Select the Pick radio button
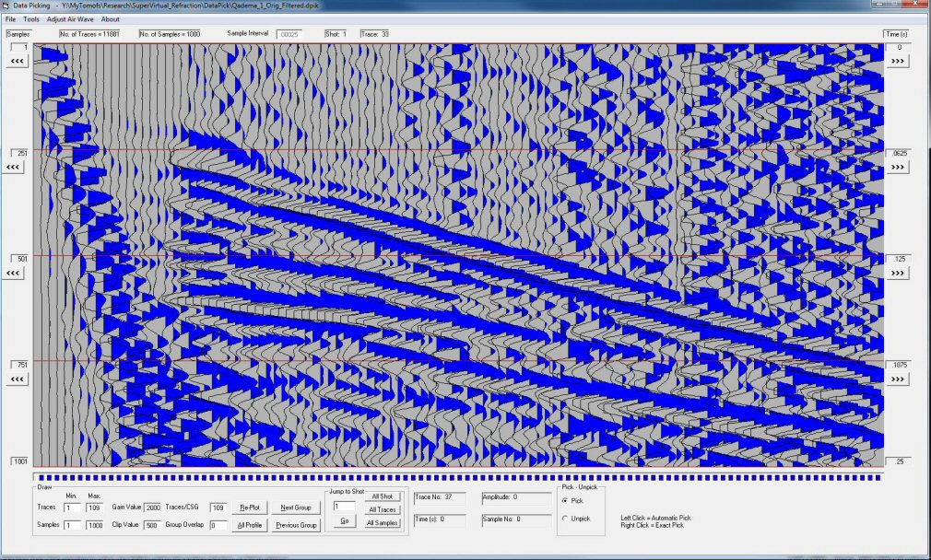Image resolution: width=931 pixels, height=560 pixels. 566,500
